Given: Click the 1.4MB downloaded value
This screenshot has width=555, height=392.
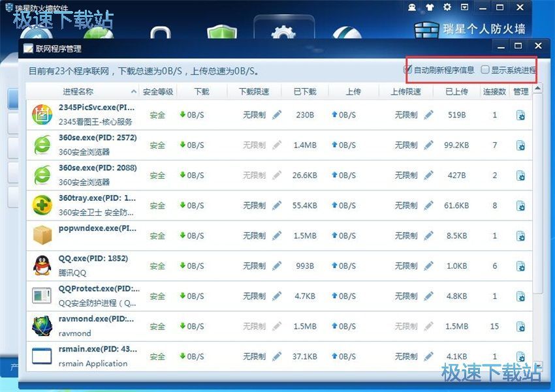Looking at the screenshot, I should tap(305, 145).
